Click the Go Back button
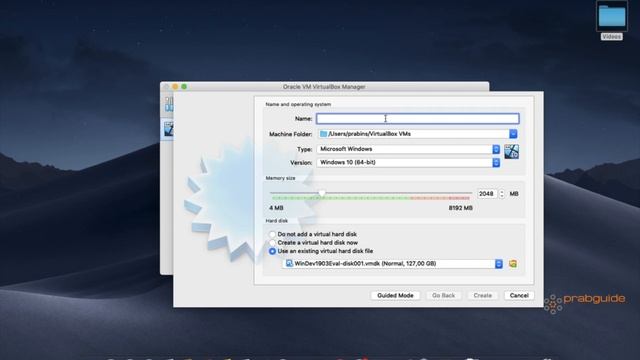Image resolution: width=640 pixels, height=360 pixels. tap(443, 295)
